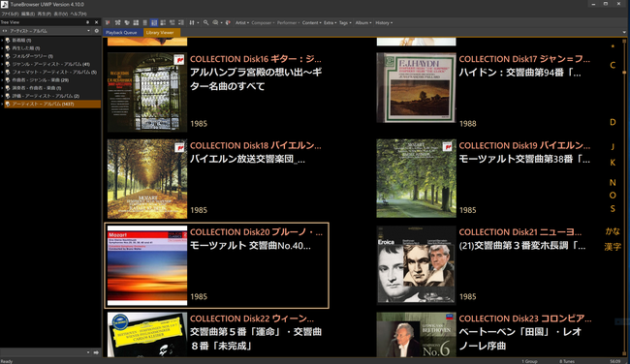Viewport: 630px width, 364px height.
Task: Open the Tree View settings gear
Action: coord(96,31)
